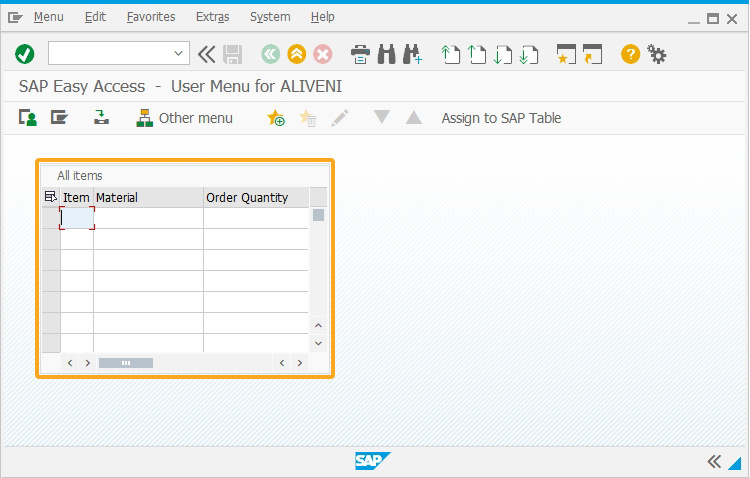The image size is (750, 478).
Task: Click the SAP Business Workplace icon
Action: [x=101, y=118]
